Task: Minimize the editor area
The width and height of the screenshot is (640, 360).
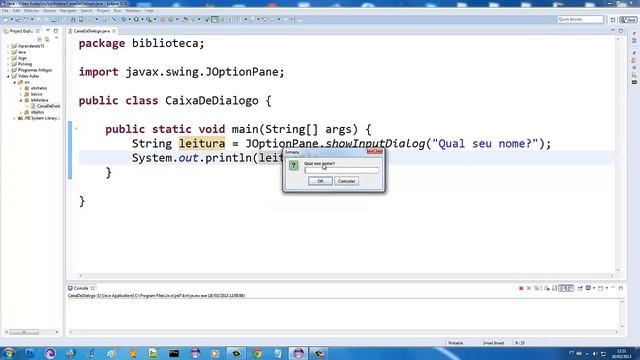Action: click(613, 31)
